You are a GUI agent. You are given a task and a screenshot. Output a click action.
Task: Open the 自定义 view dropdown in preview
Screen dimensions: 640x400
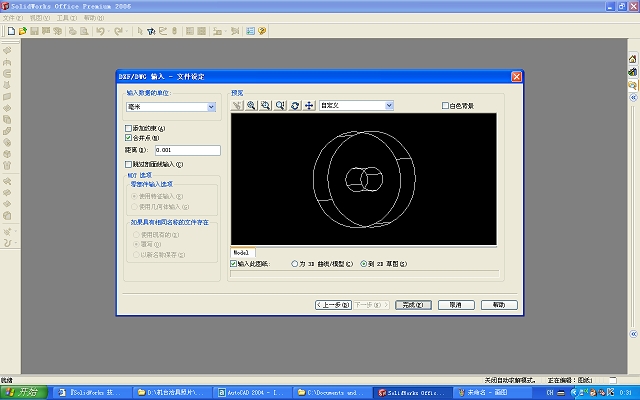(x=389, y=105)
